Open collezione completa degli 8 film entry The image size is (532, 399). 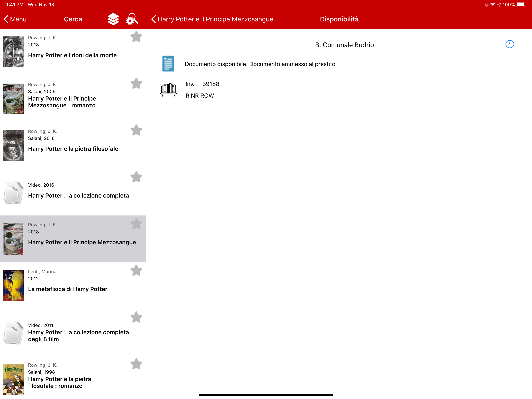click(78, 335)
